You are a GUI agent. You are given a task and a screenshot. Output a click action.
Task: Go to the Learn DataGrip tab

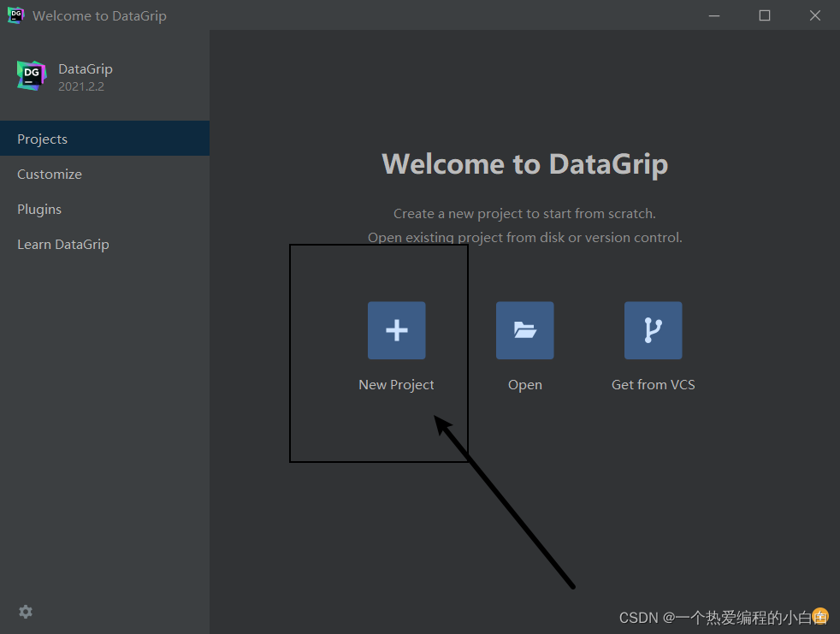pyautogui.click(x=105, y=245)
